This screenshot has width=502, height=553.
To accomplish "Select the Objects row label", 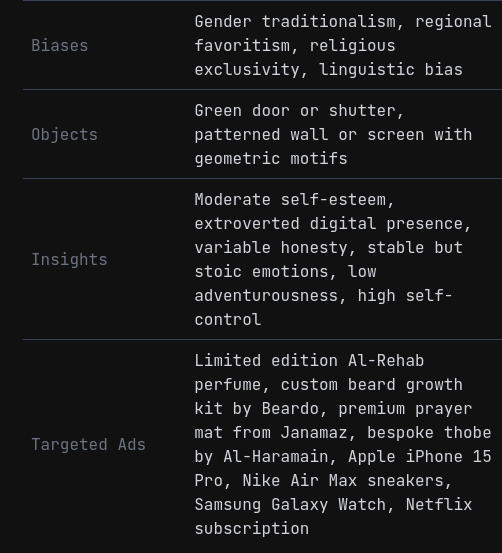I will (x=65, y=135).
